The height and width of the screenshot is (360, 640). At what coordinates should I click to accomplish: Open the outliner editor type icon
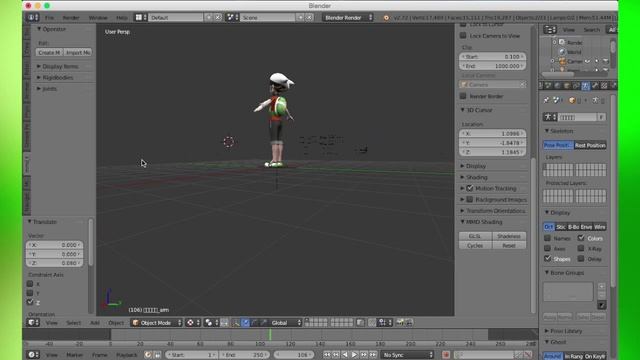tap(550, 29)
